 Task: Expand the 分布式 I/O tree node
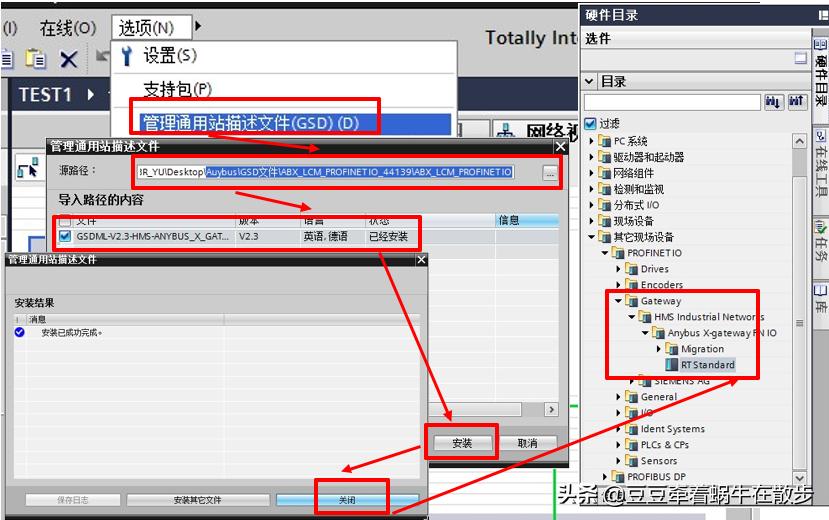(x=592, y=205)
